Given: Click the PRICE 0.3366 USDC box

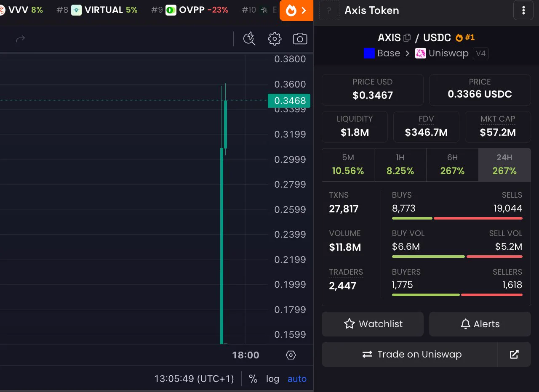Looking at the screenshot, I should coord(480,90).
